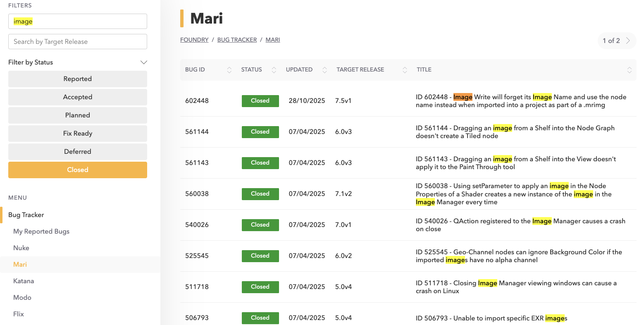The width and height of the screenshot is (644, 325).
Task: Toggle the Reported status filter
Action: click(78, 79)
